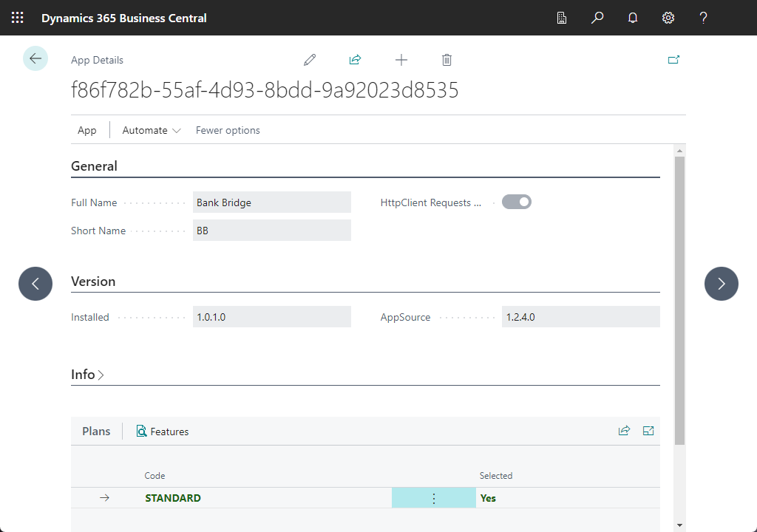Open Features in the Plans section
Viewport: 757px width, 532px height.
[x=163, y=432]
